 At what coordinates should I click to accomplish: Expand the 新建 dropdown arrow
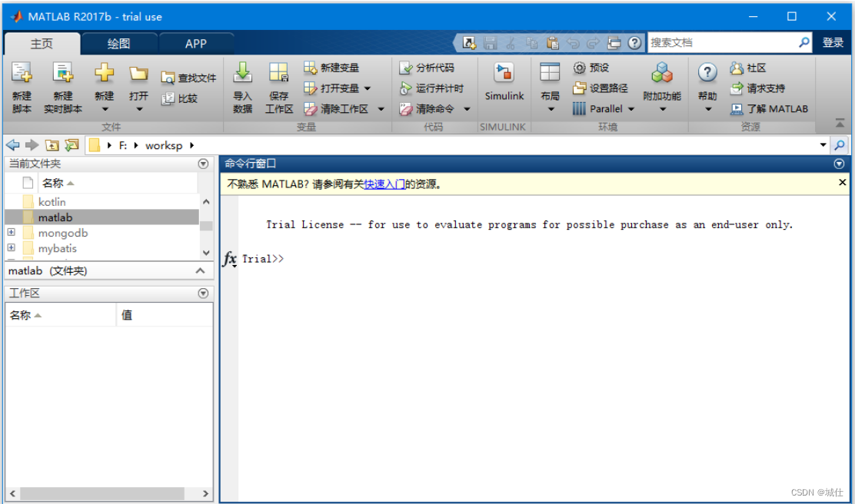[x=105, y=110]
